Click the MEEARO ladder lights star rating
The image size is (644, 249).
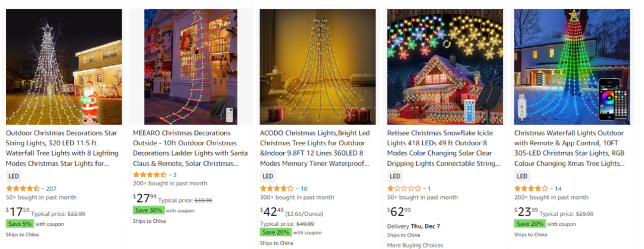(150, 175)
